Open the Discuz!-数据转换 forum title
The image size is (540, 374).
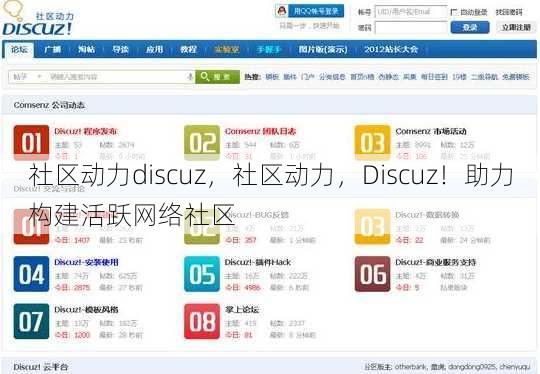(x=427, y=215)
